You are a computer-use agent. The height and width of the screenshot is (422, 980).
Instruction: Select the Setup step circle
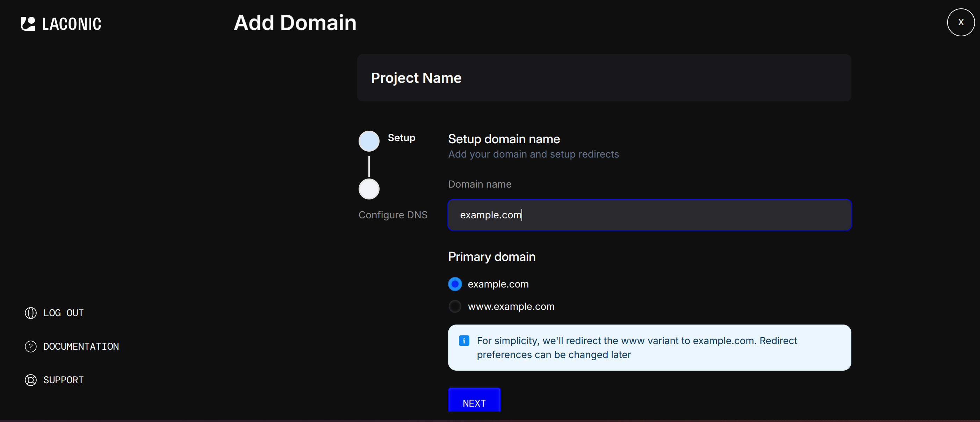pos(369,141)
